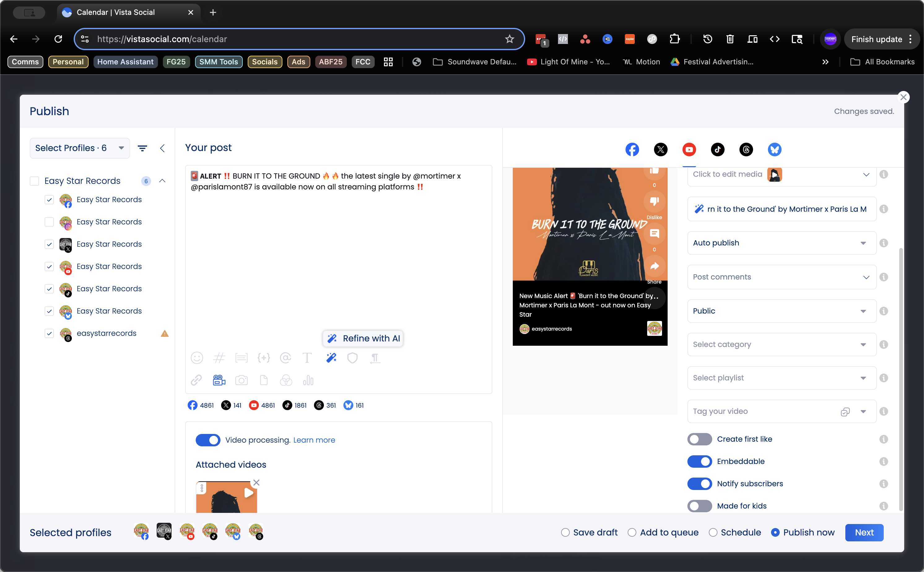Switch to the Facebook preview tab
The image size is (924, 572).
tap(632, 149)
